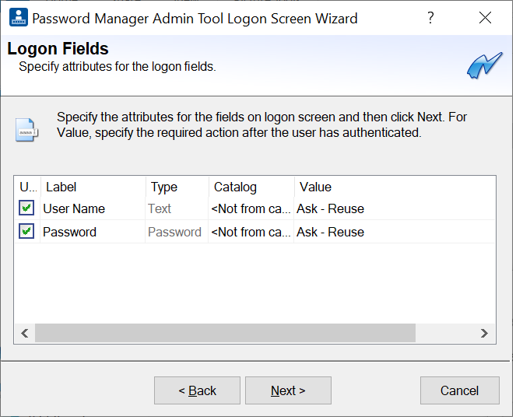The image size is (516, 420).
Task: Click the Value column header
Action: (393, 187)
